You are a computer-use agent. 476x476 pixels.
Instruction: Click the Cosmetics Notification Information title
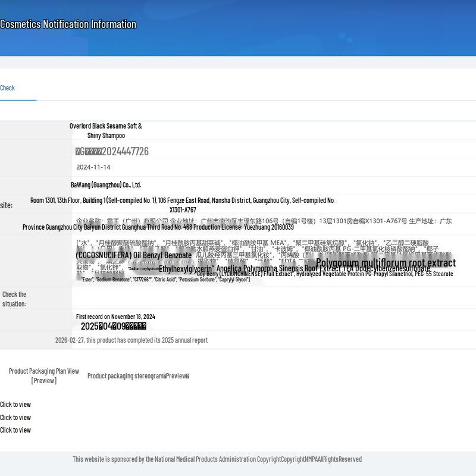coord(68,24)
